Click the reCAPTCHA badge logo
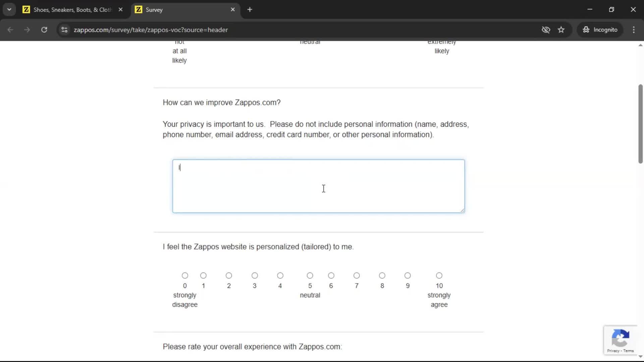 (621, 338)
